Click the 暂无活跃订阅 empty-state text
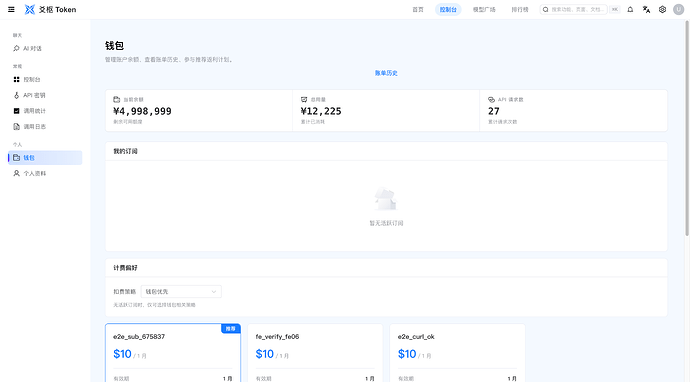Viewport: 690px width, 382px height. tap(386, 223)
